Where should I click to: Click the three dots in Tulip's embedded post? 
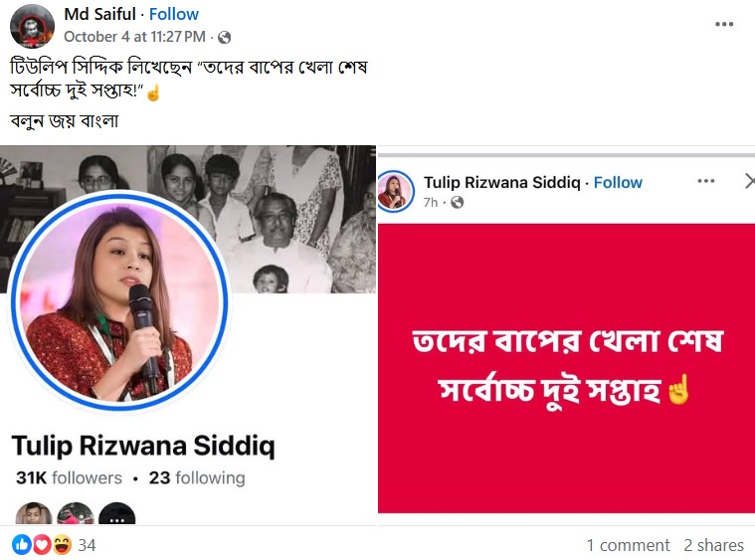(706, 181)
